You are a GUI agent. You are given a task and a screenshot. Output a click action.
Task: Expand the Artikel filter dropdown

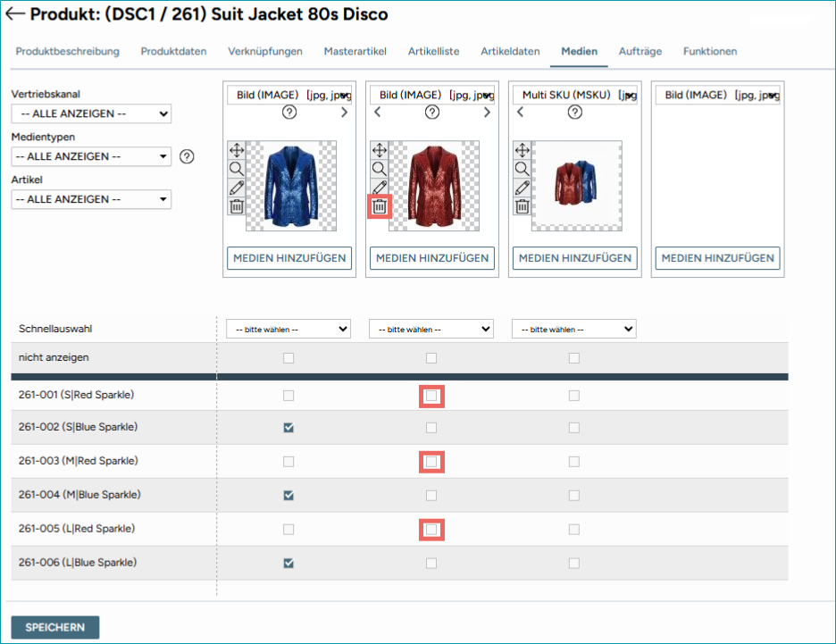pyautogui.click(x=91, y=199)
